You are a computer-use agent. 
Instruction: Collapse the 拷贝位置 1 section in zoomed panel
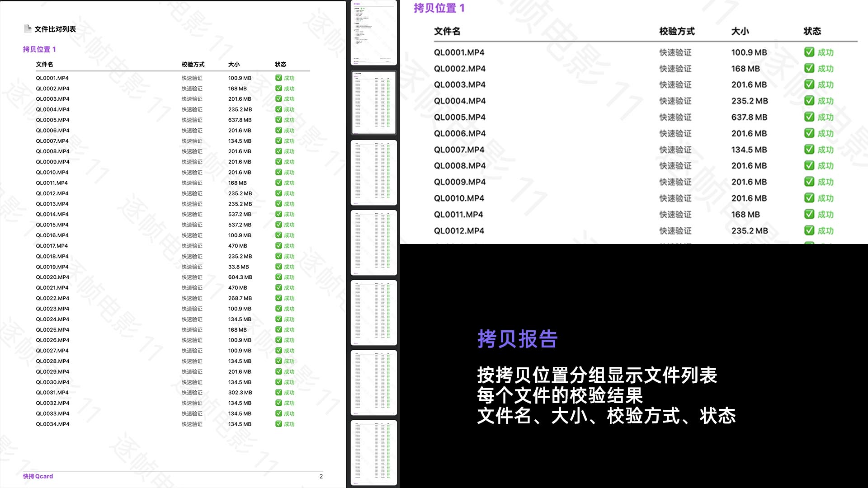pos(439,8)
